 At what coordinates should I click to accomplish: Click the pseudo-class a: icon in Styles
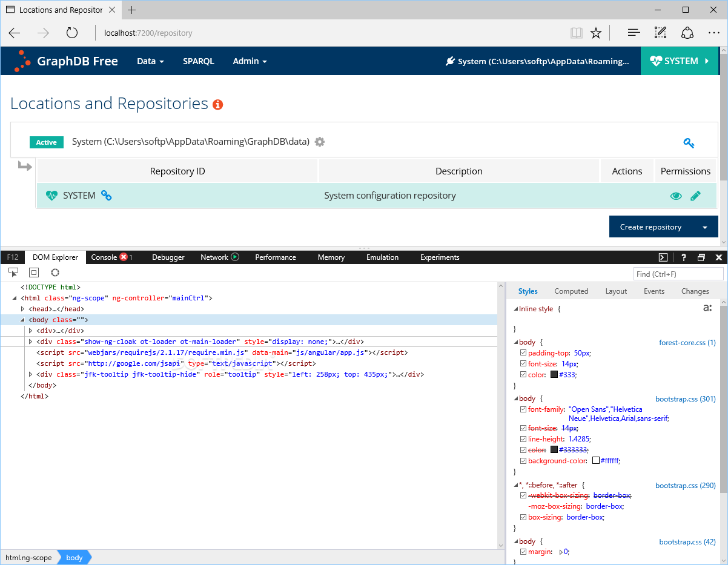tap(707, 308)
